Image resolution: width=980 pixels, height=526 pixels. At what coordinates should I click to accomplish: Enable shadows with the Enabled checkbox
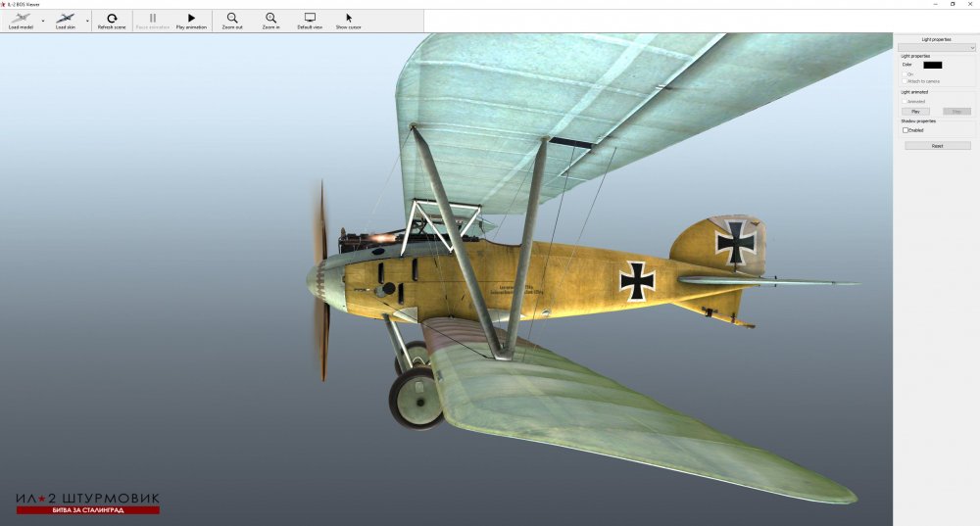[x=905, y=130]
